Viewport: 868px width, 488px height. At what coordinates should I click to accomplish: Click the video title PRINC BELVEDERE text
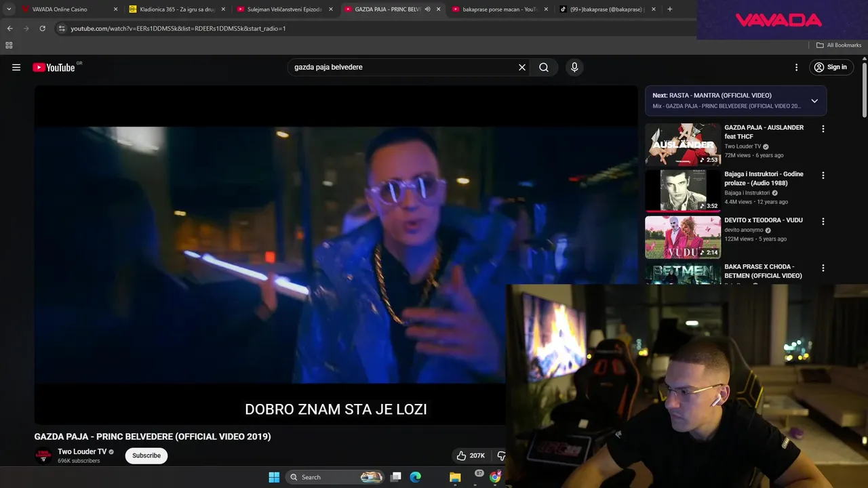153,436
